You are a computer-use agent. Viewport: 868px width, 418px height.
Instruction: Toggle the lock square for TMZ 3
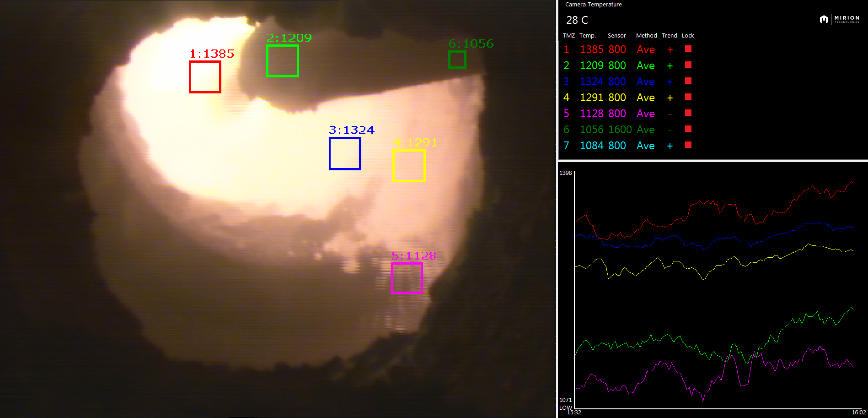pos(688,81)
